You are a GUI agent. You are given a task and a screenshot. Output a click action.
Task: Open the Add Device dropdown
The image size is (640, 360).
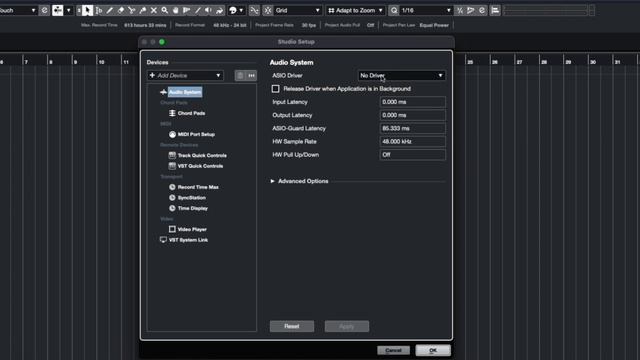185,76
